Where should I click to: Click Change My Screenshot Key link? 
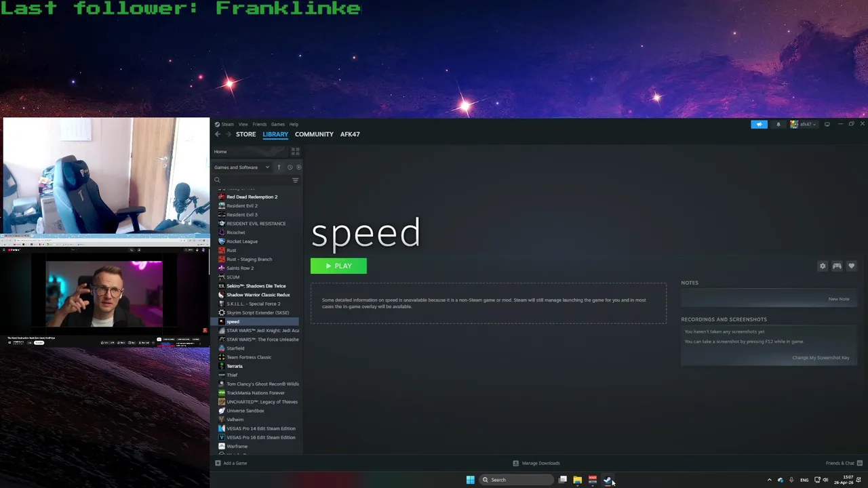[x=821, y=358]
